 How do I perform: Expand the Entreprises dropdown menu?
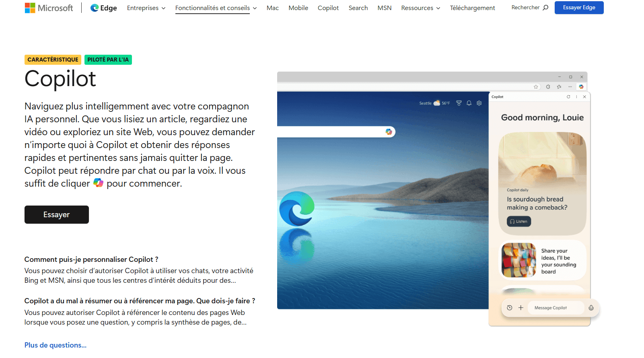click(x=146, y=8)
